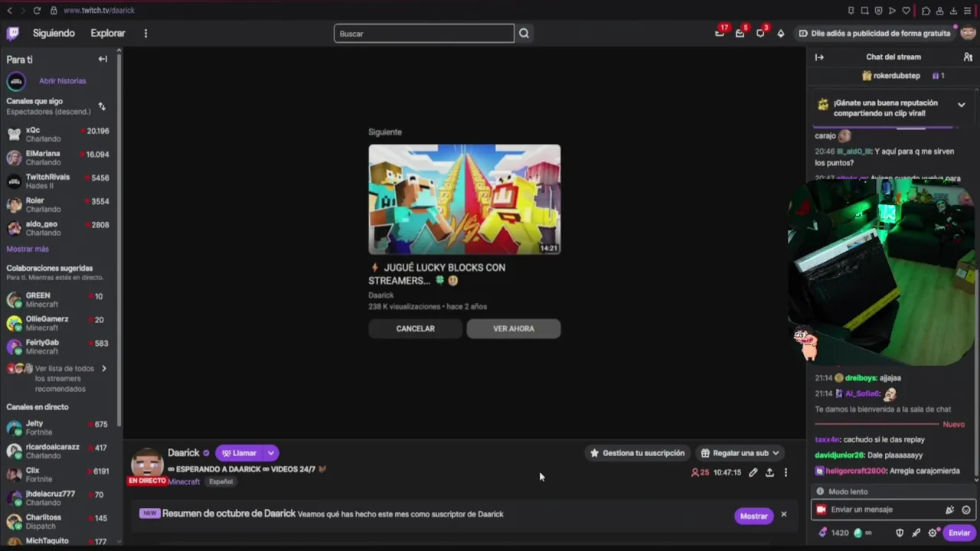Click VER AHORA to play next video
The image size is (980, 551).
click(x=514, y=328)
